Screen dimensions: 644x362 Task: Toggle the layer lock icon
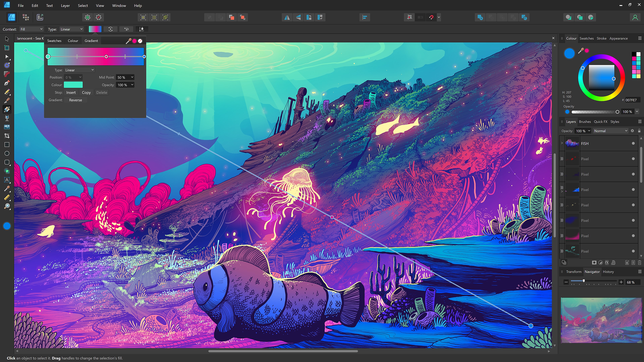(639, 131)
